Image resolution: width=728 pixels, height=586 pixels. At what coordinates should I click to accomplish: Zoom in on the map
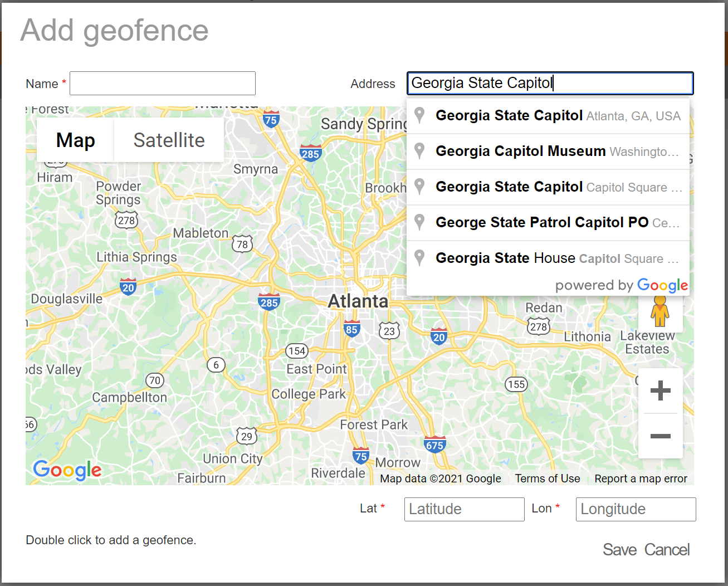click(x=661, y=390)
